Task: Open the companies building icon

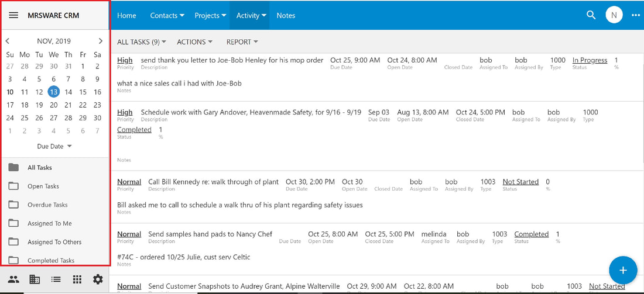Action: pyautogui.click(x=35, y=279)
